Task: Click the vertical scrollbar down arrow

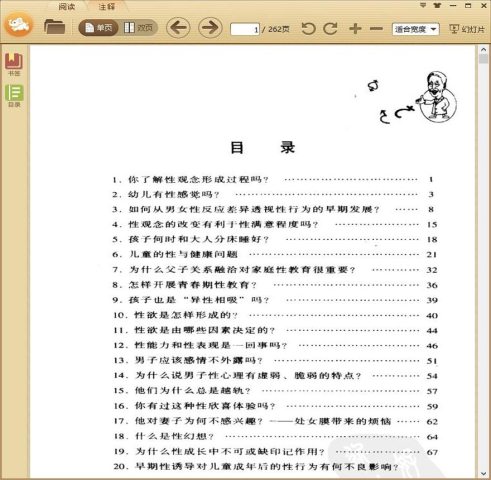Action: coord(483,474)
